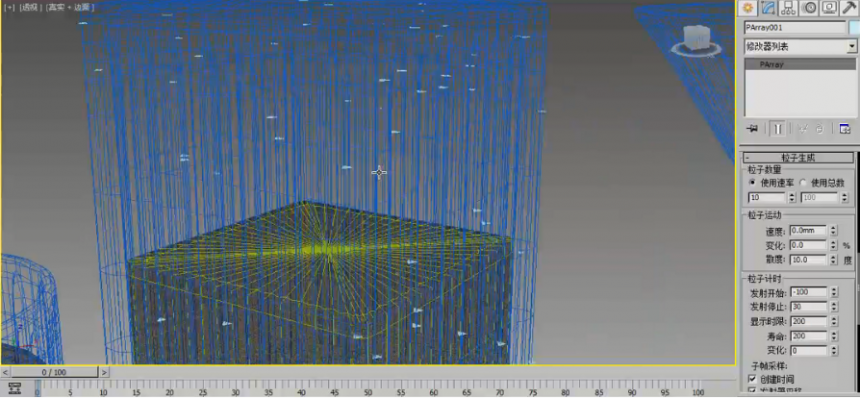
Task: Toggle the 创建时间 checkbox
Action: tap(752, 379)
